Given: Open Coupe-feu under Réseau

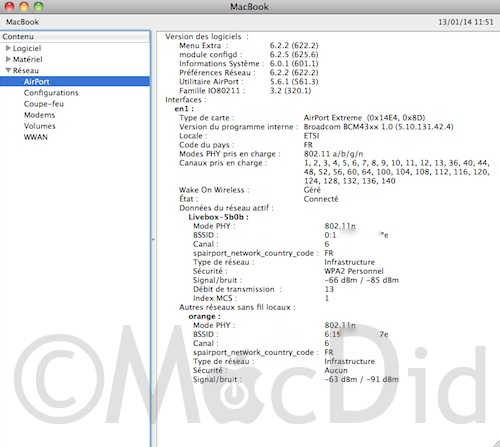Looking at the screenshot, I should pyautogui.click(x=44, y=104).
